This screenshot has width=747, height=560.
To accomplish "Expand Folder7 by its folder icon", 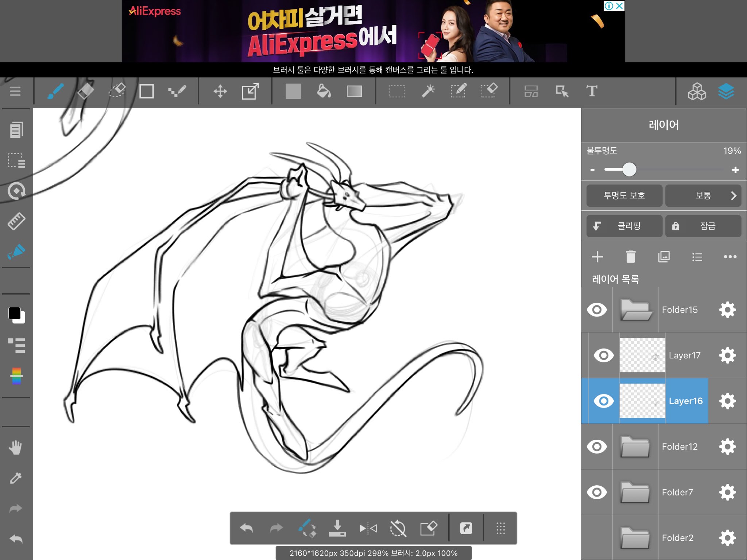I will tap(635, 492).
